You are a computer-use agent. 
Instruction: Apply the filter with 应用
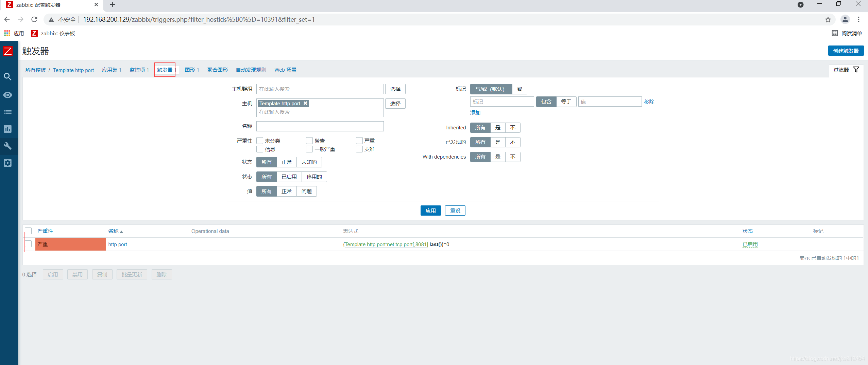click(430, 211)
